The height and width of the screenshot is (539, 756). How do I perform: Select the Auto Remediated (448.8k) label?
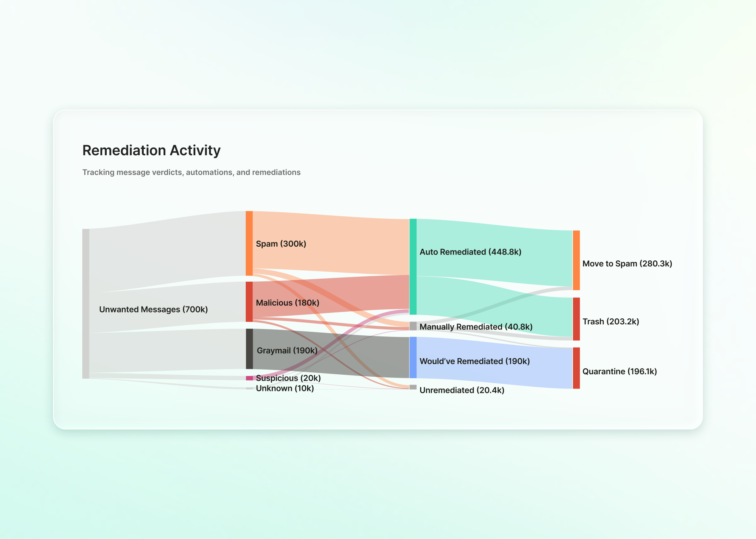pos(470,252)
